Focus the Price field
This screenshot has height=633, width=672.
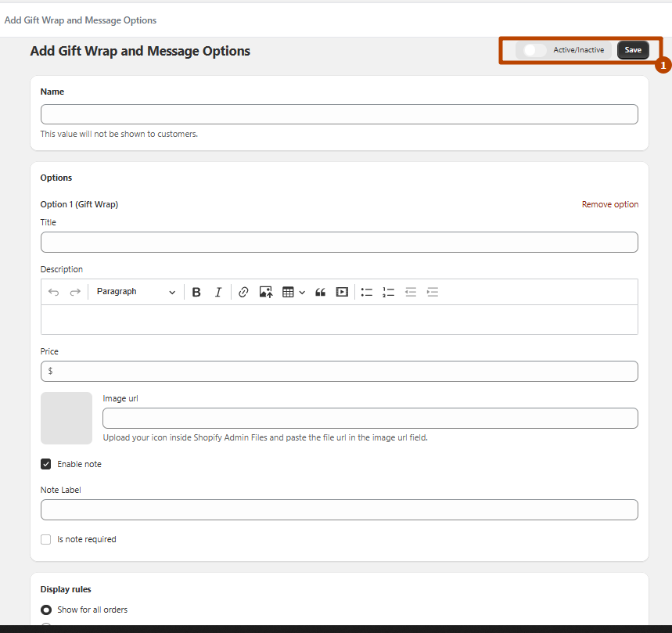pos(339,371)
